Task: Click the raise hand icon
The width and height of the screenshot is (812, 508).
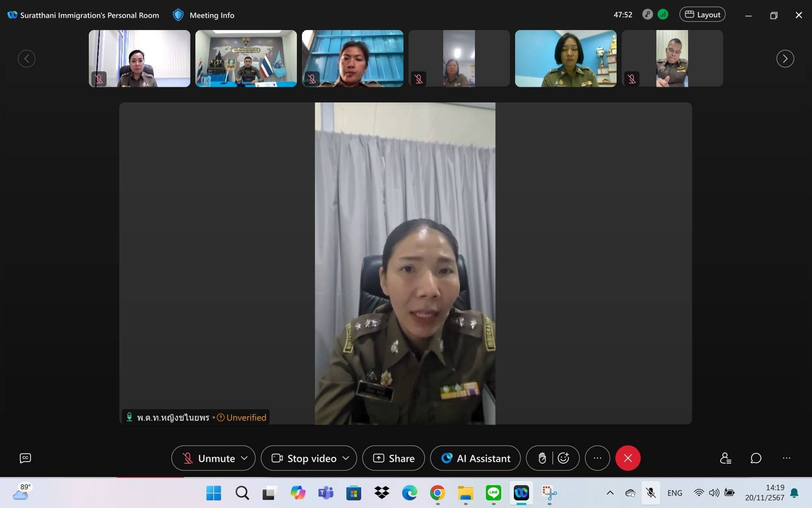Action: tap(542, 458)
